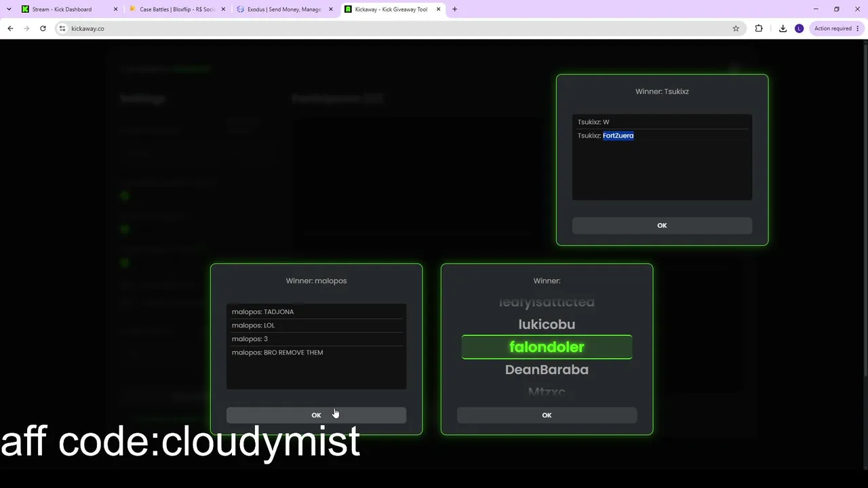View site information icon in address bar
Image resolution: width=868 pixels, height=488 pixels.
click(62, 28)
